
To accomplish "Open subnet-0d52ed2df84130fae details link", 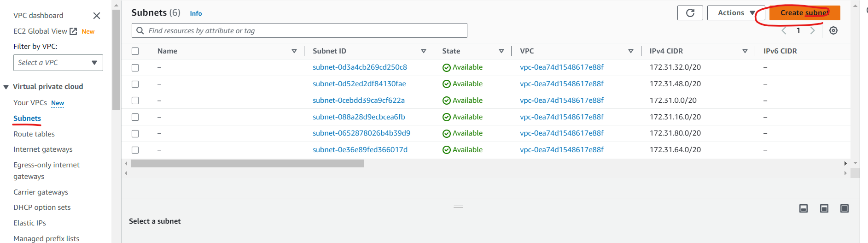I will [359, 84].
